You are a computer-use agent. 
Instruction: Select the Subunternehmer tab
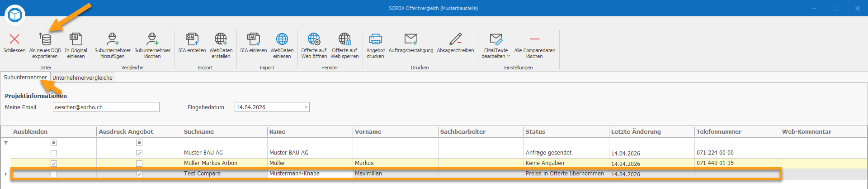point(25,78)
